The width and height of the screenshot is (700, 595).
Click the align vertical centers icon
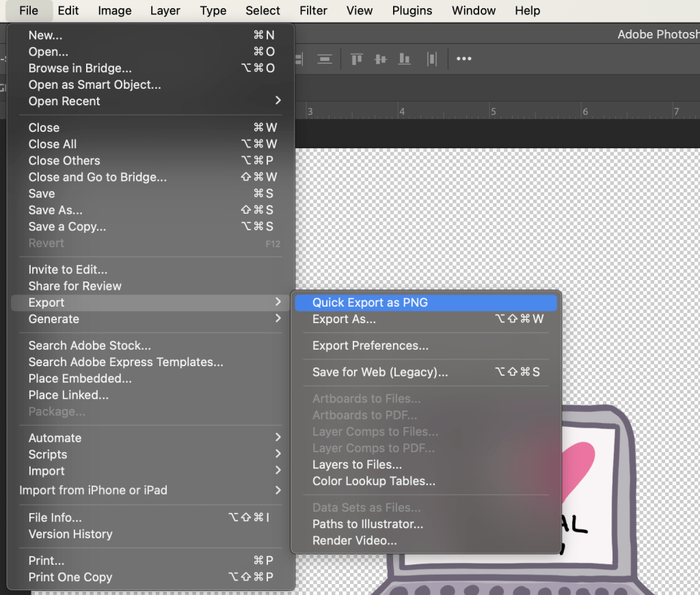coord(381,59)
